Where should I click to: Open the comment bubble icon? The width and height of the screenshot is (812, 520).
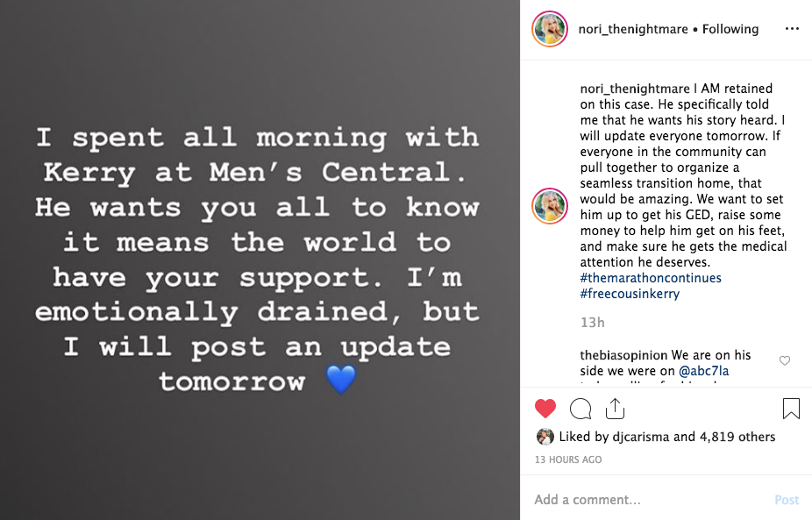point(581,409)
